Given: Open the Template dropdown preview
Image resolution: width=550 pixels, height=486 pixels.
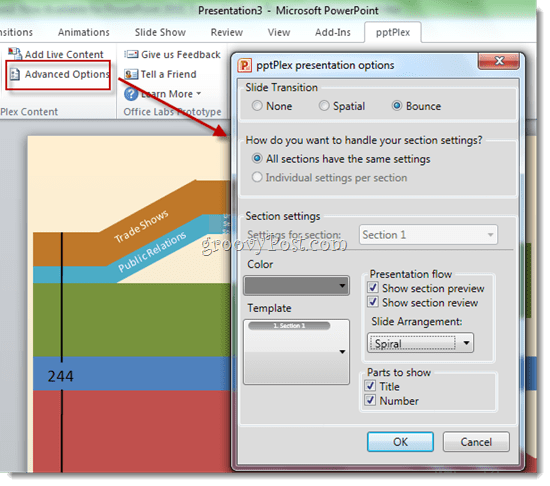Looking at the screenshot, I should tap(296, 352).
